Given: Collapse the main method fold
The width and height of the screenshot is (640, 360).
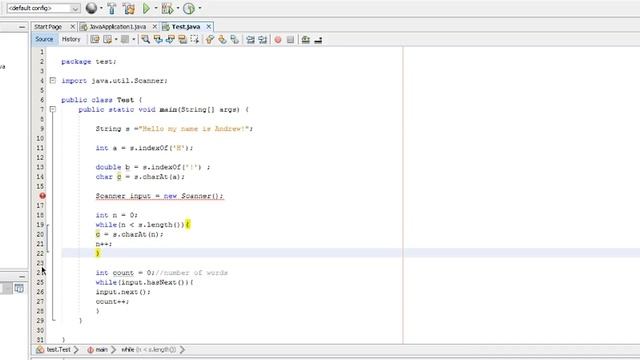Looking at the screenshot, I should click(53, 109).
